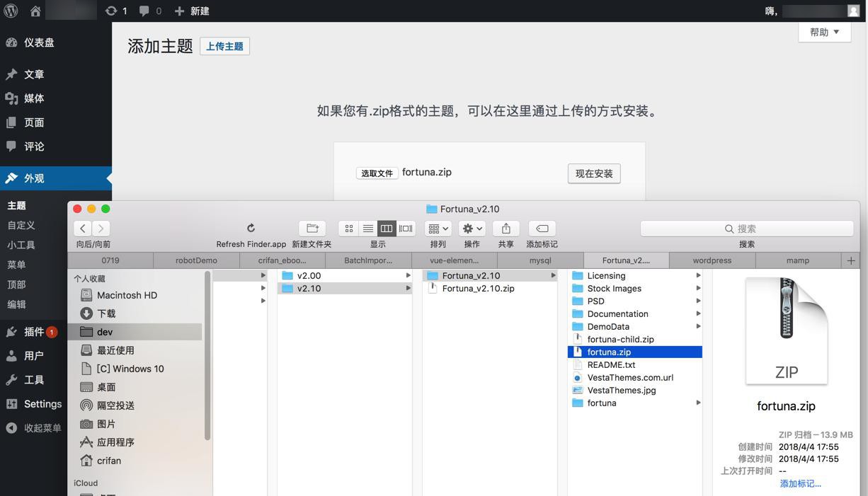This screenshot has height=496, width=868.
Task: Click 选取文件 file chooser button
Action: (x=377, y=173)
